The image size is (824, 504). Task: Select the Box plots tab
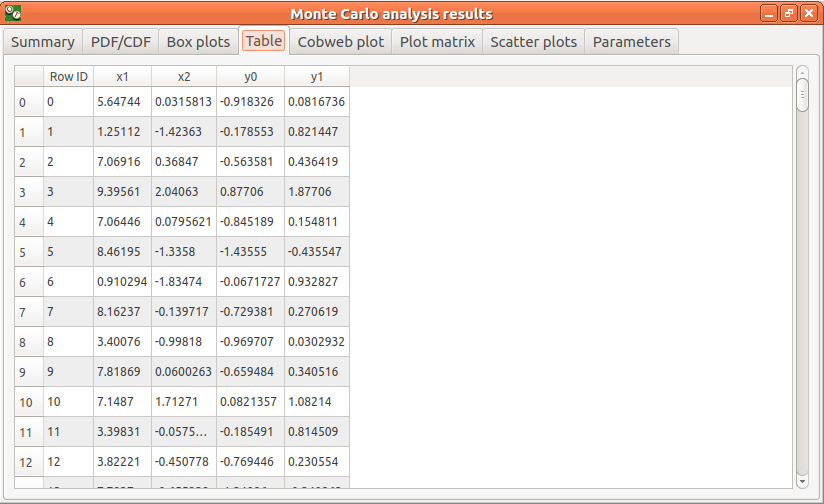point(198,42)
